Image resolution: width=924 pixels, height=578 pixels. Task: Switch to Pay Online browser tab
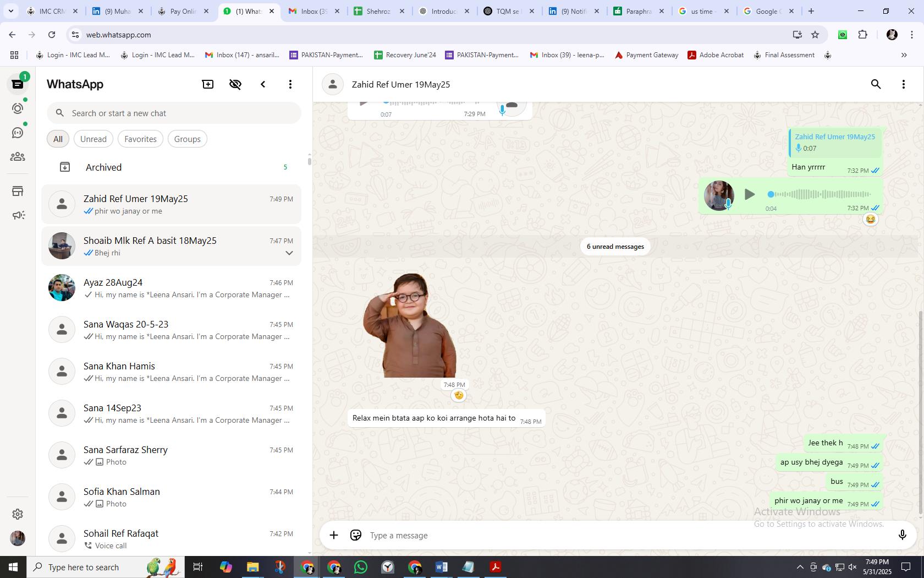pos(184,11)
